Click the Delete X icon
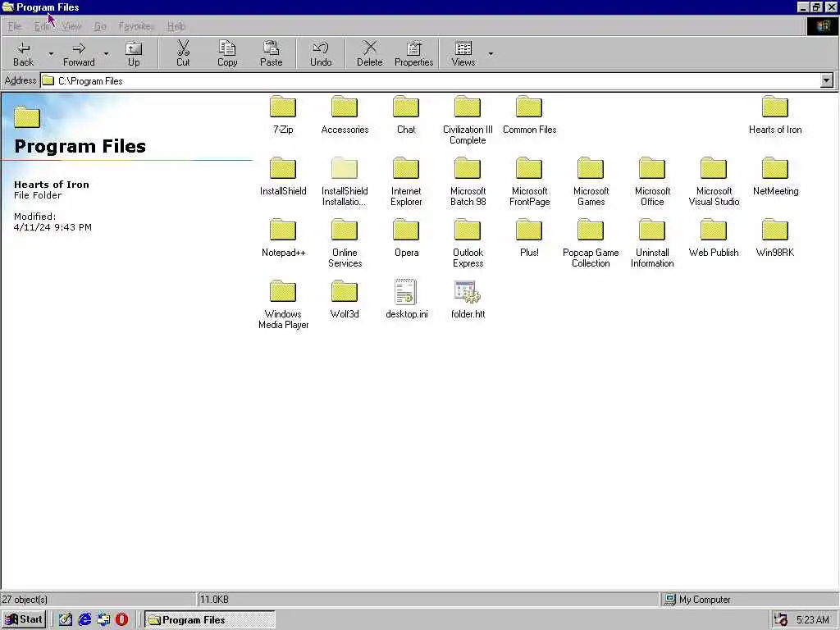 pos(370,48)
